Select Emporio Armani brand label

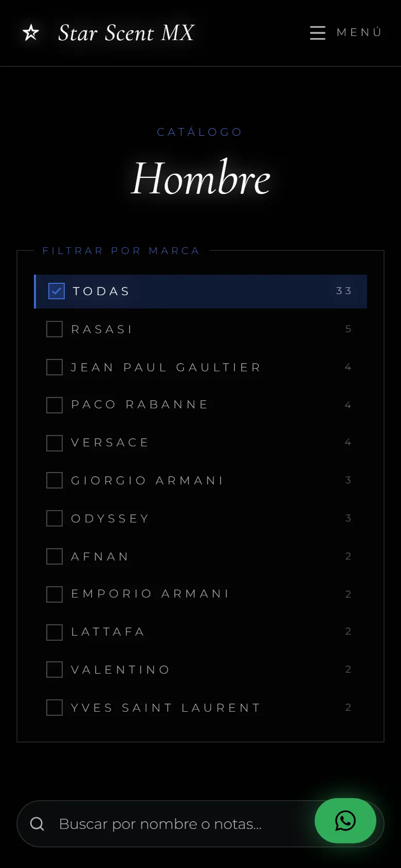coord(150,594)
